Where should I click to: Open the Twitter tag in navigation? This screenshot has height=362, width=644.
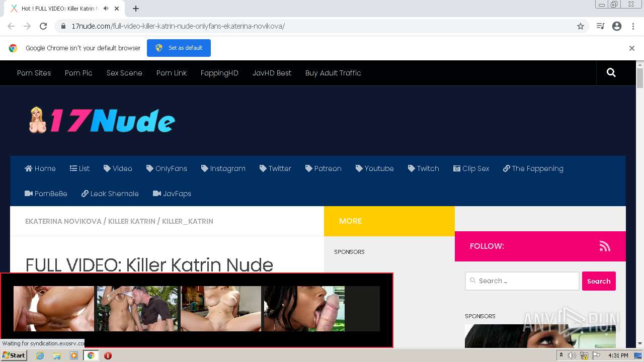pyautogui.click(x=275, y=168)
